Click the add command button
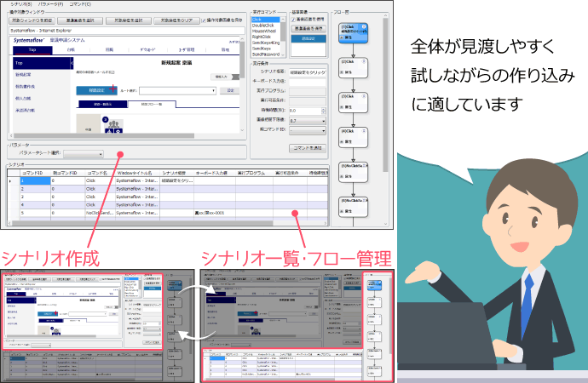The width and height of the screenshot is (588, 383). [308, 147]
